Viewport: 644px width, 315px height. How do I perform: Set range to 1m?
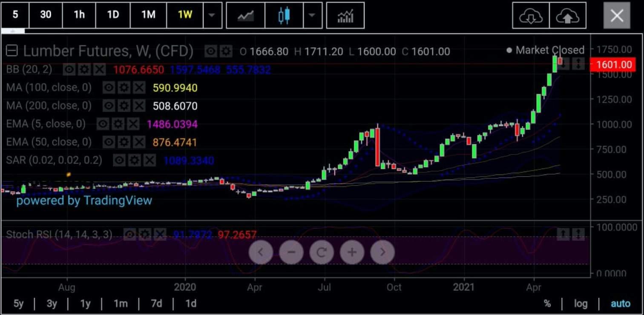121,304
